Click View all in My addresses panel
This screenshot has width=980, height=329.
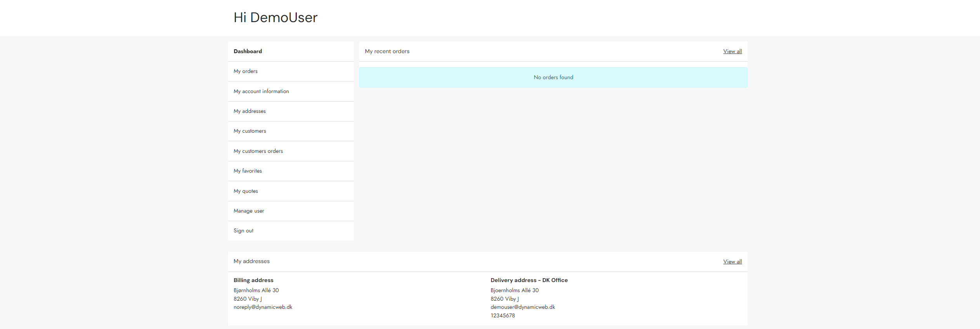pos(732,262)
